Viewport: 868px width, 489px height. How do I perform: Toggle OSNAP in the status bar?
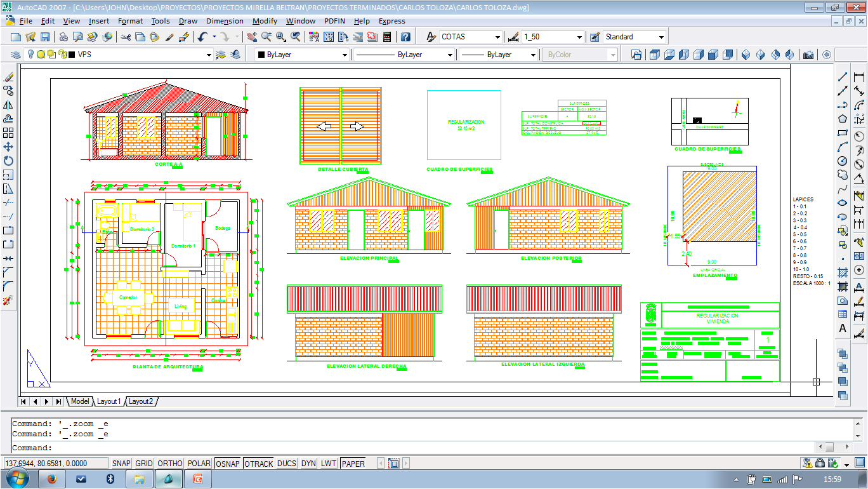[227, 464]
